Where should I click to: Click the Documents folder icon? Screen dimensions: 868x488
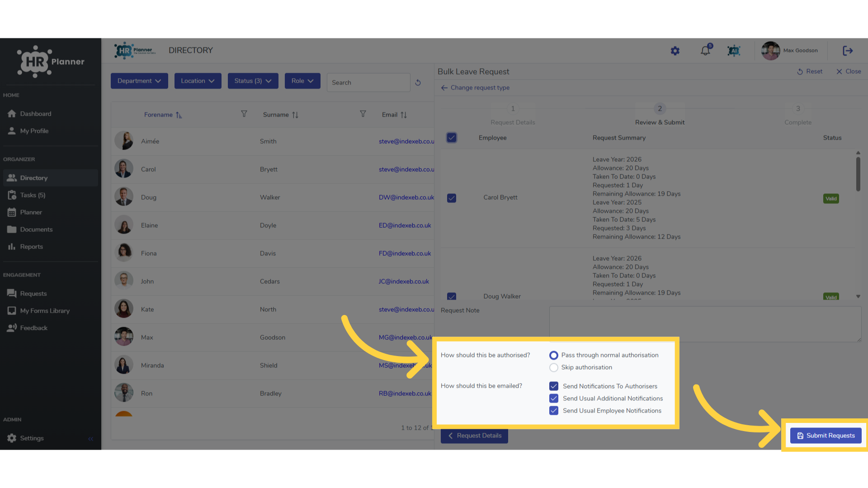(12, 230)
